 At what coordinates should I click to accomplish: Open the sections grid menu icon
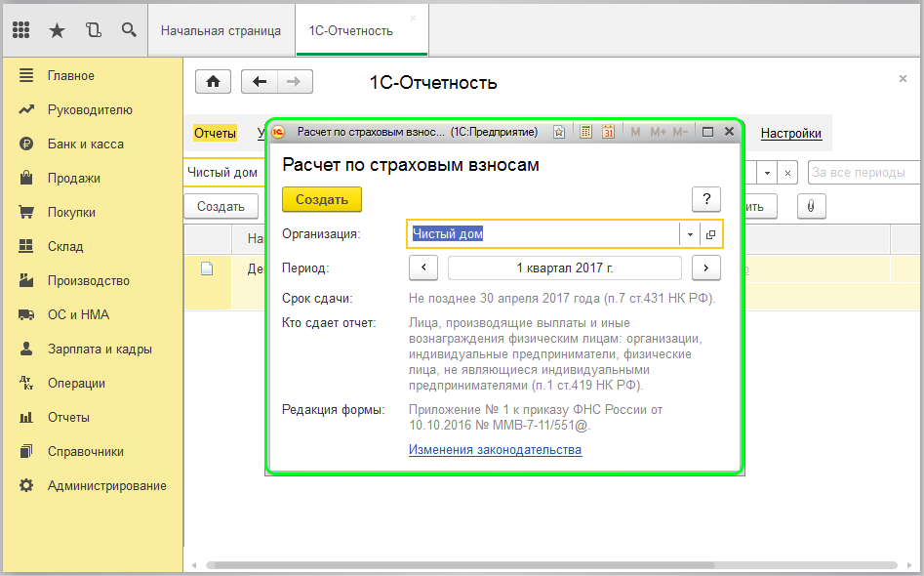(x=21, y=30)
